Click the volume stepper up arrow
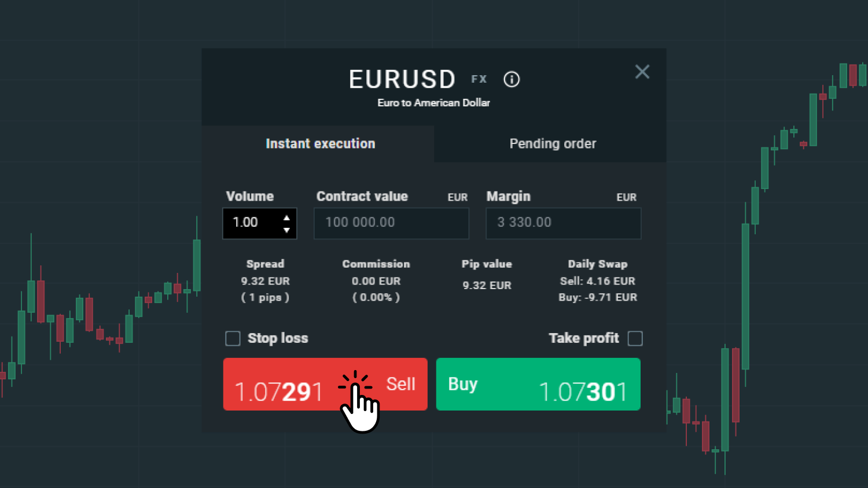Screen dimensions: 868x488 coord(287,217)
